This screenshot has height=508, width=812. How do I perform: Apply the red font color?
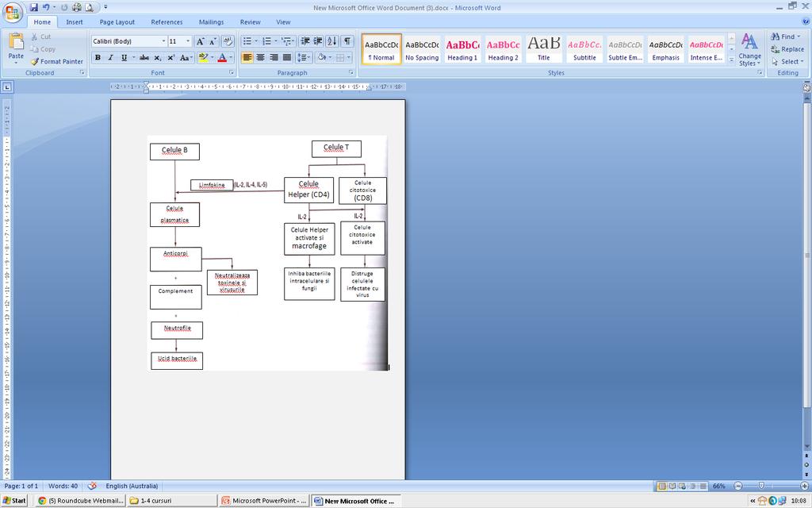(x=222, y=57)
